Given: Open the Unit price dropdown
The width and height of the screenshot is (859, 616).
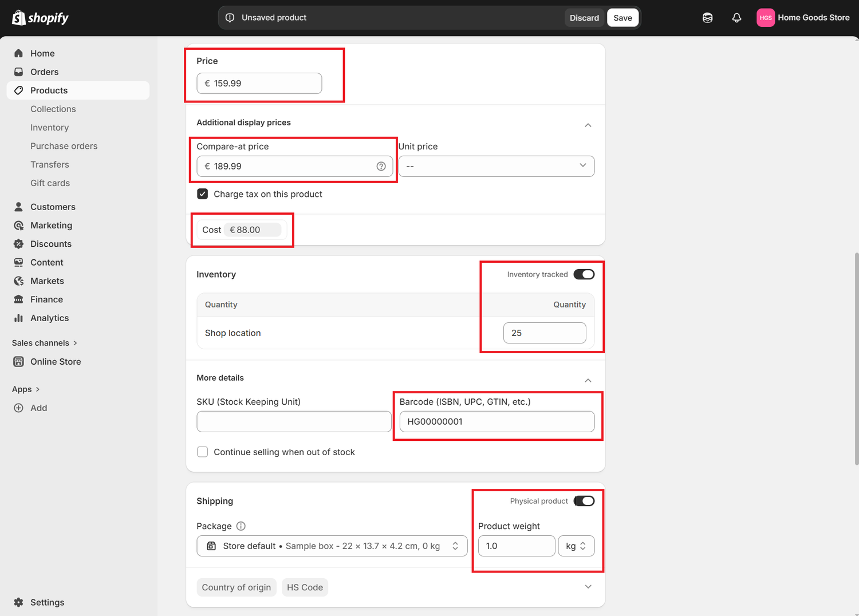Looking at the screenshot, I should click(496, 166).
